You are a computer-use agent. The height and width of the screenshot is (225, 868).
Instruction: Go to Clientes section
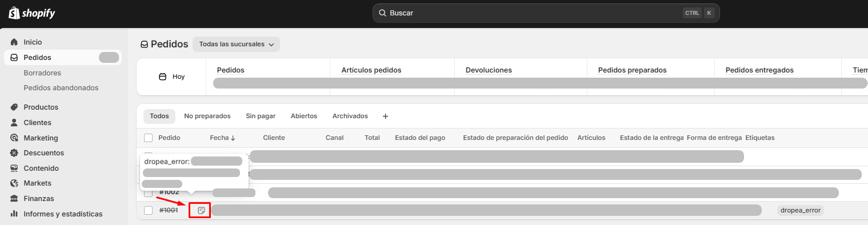(37, 123)
